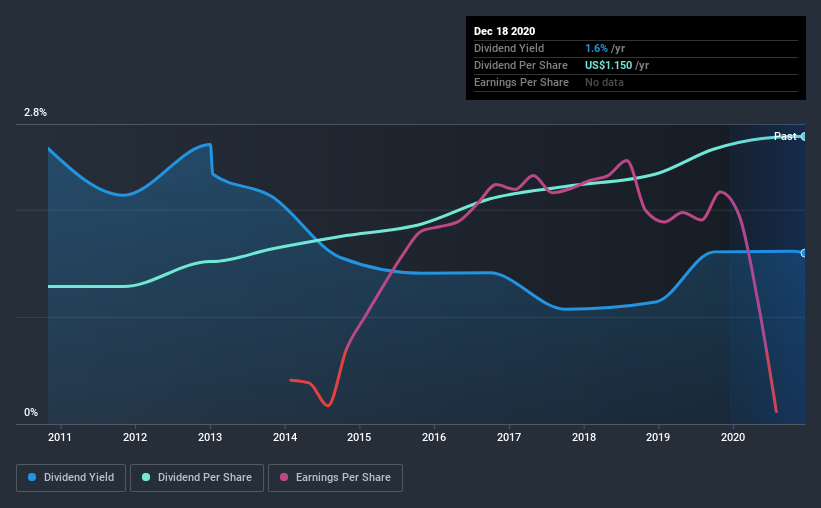Select the 2015 tick on the x-axis

click(359, 437)
